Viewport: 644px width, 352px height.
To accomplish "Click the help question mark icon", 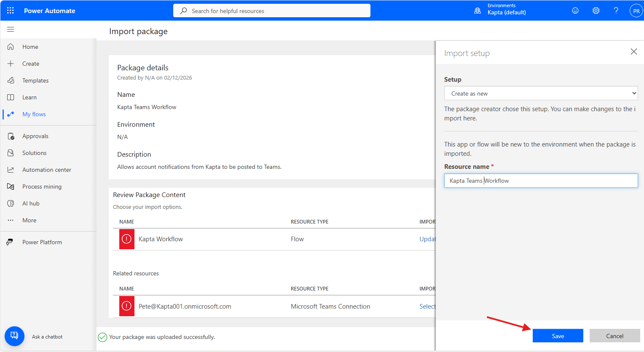I will point(616,11).
